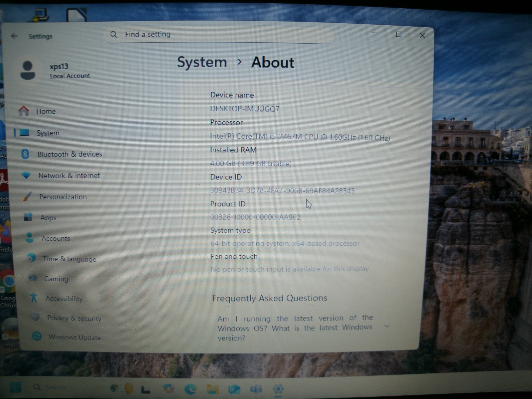Open Privacy & security settings

point(74,318)
